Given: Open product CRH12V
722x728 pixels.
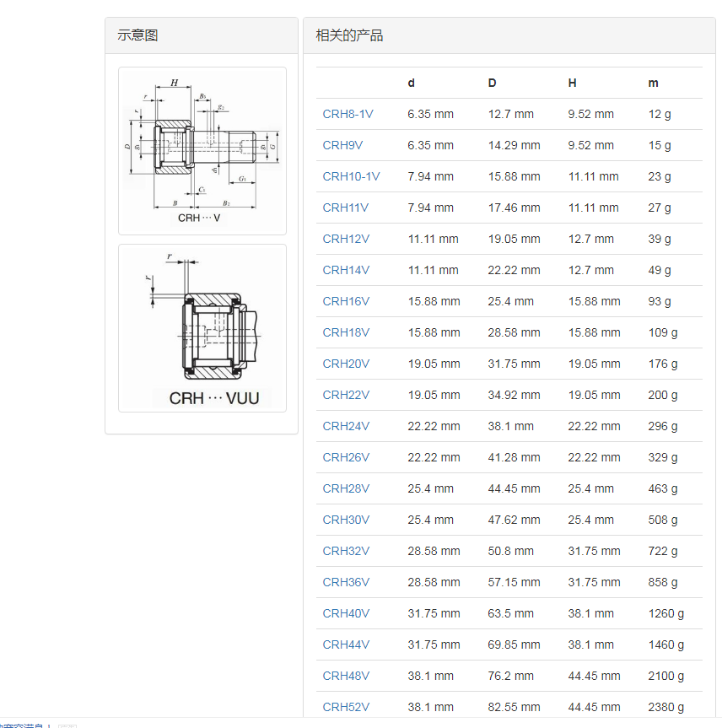Looking at the screenshot, I should point(346,239).
